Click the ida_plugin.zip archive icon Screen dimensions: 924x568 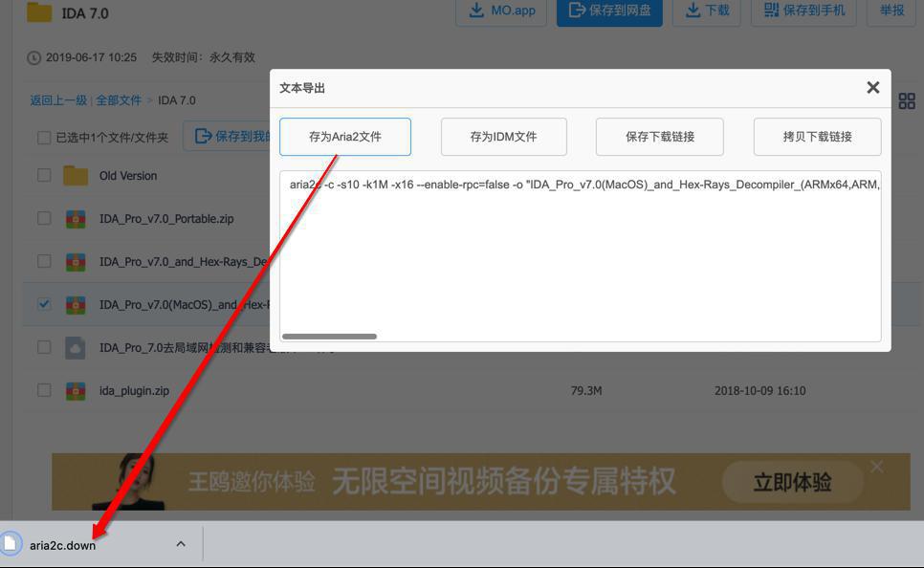(x=76, y=391)
